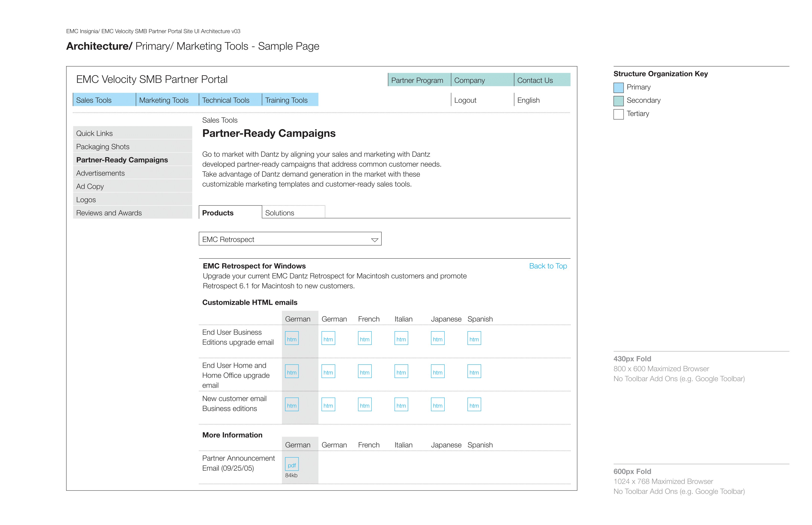Open Spanish htm file for End User Home upgrade email
The width and height of the screenshot is (812, 525).
[x=474, y=371]
